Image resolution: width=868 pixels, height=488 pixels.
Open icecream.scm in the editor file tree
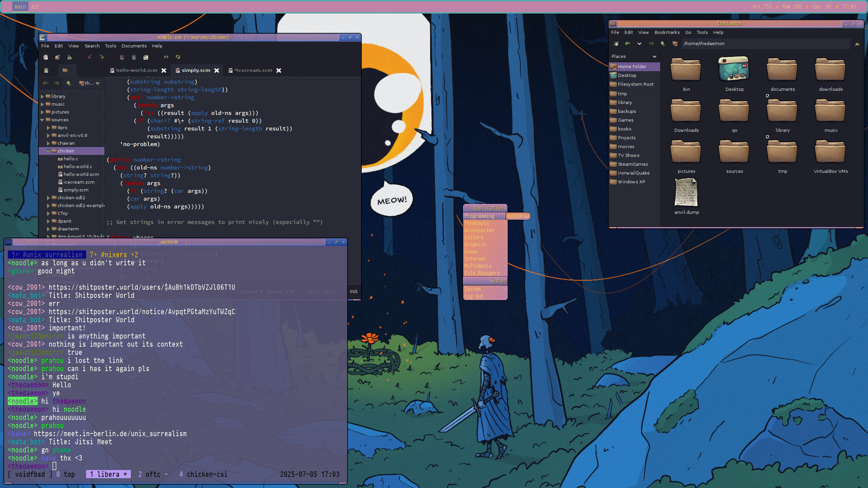click(x=79, y=182)
